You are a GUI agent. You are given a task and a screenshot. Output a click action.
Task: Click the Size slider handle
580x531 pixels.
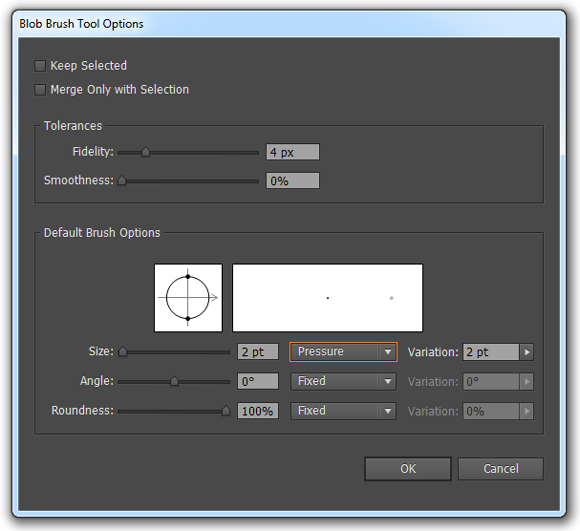pos(122,351)
